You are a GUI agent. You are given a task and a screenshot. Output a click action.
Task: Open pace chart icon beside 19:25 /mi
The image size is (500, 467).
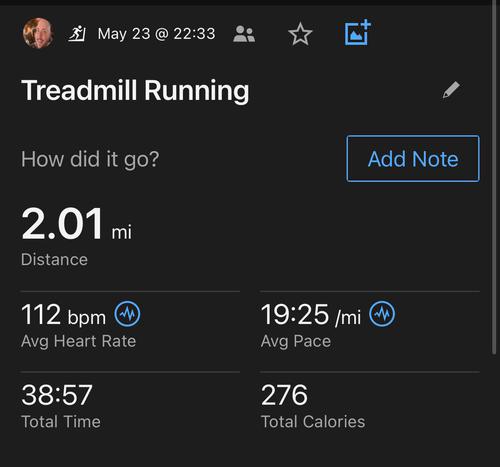tap(382, 314)
